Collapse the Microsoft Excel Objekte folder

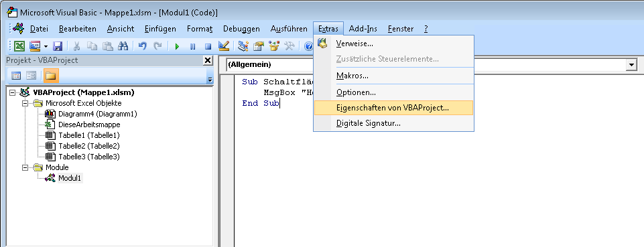[25, 103]
